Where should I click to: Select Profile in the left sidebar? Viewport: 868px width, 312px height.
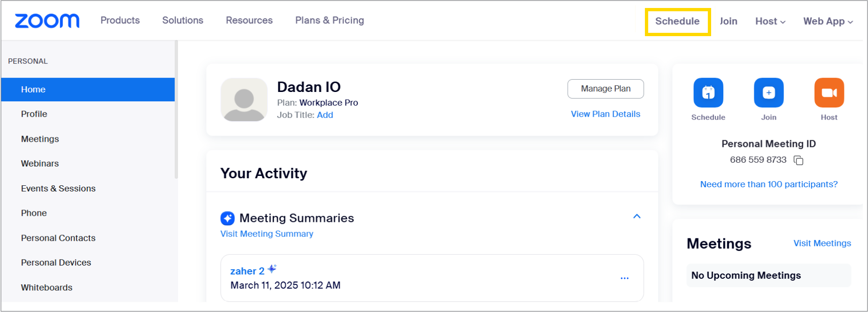tap(34, 114)
